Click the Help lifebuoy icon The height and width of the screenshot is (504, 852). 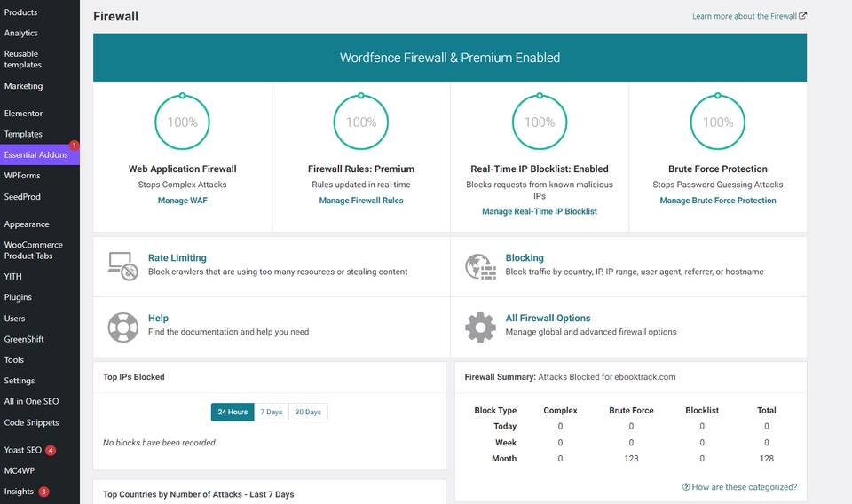122,327
